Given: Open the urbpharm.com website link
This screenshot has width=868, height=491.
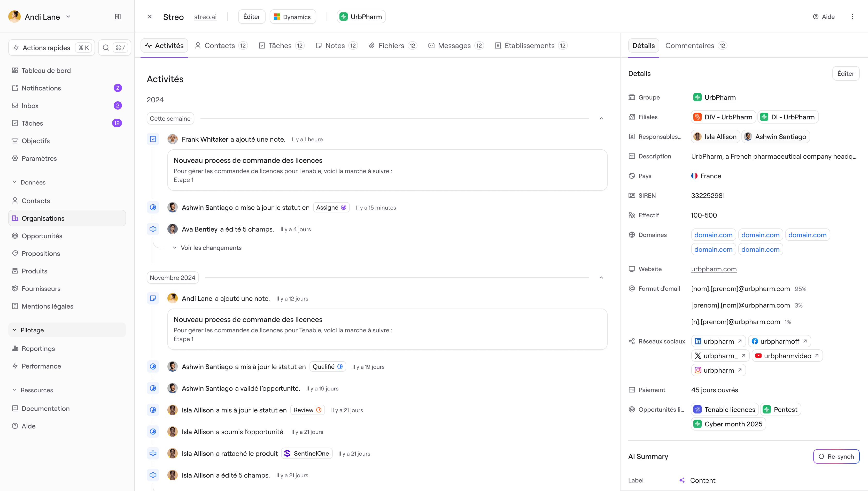Looking at the screenshot, I should [714, 269].
